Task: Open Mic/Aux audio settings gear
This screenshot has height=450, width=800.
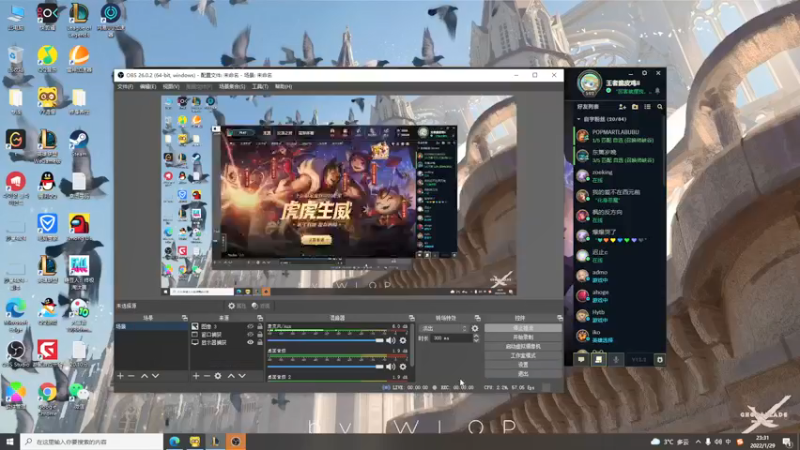Action: (403, 340)
